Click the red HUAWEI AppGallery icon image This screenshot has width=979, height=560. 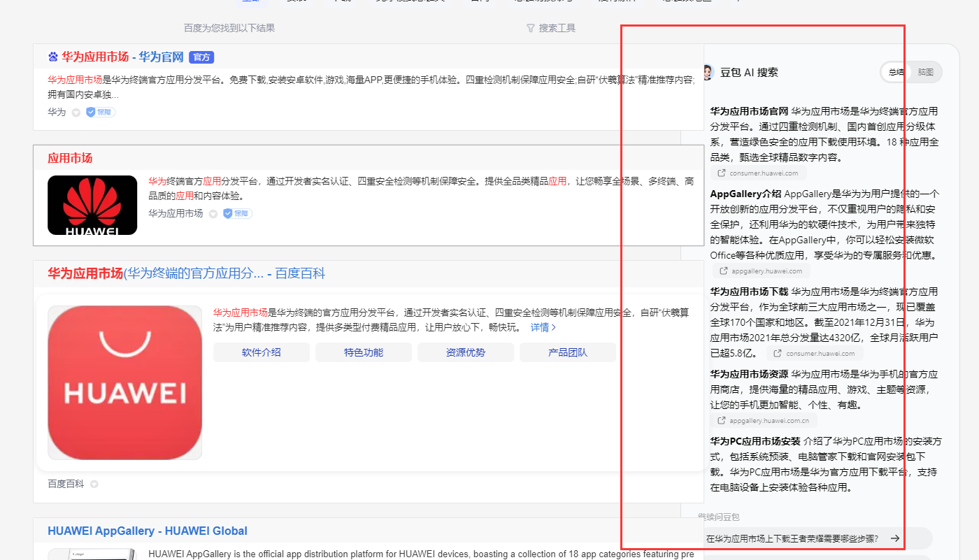pos(124,382)
